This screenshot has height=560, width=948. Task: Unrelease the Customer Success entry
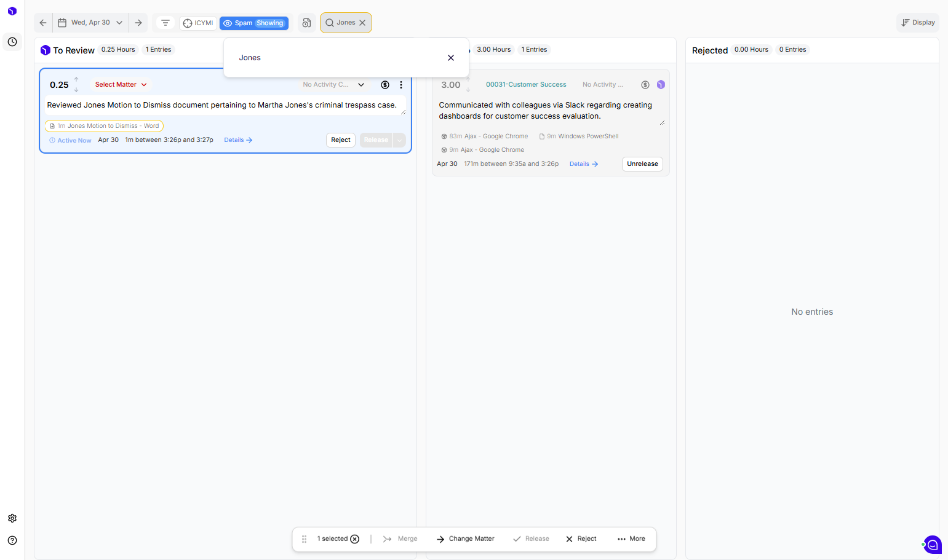[x=642, y=164]
